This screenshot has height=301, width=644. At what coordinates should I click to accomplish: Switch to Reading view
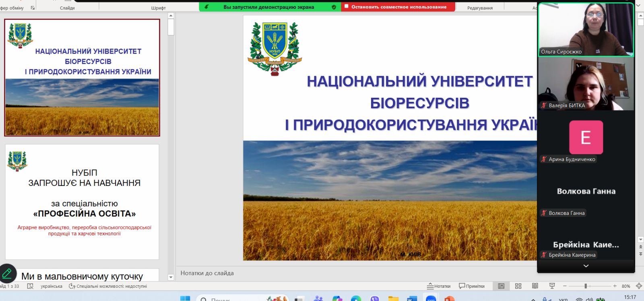click(x=535, y=286)
